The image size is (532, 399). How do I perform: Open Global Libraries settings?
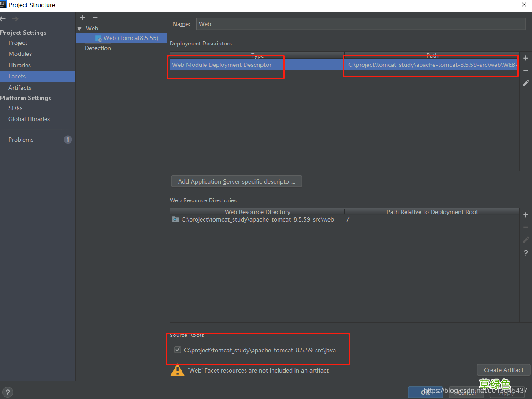pos(29,119)
